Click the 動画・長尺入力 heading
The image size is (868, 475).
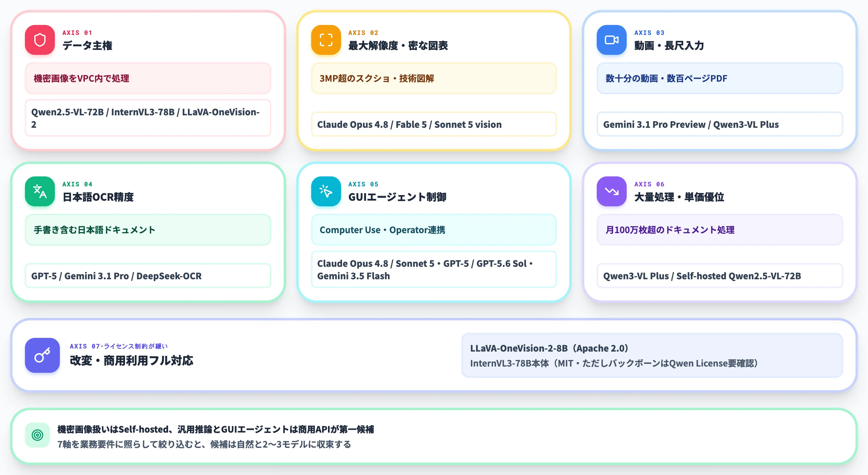tap(669, 46)
